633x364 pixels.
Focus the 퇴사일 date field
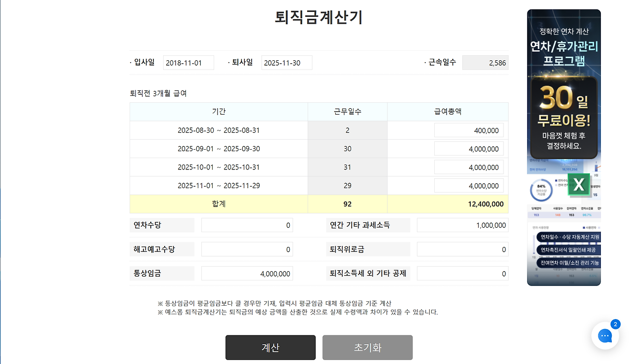click(x=287, y=63)
